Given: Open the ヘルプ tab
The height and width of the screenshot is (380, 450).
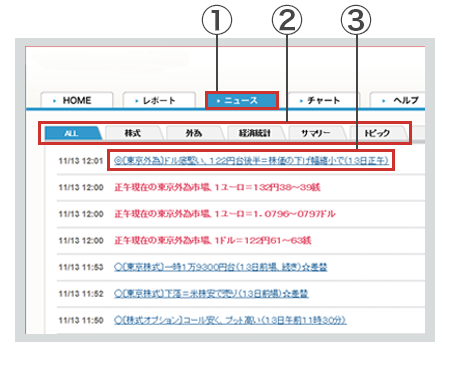Looking at the screenshot, I should (397, 100).
